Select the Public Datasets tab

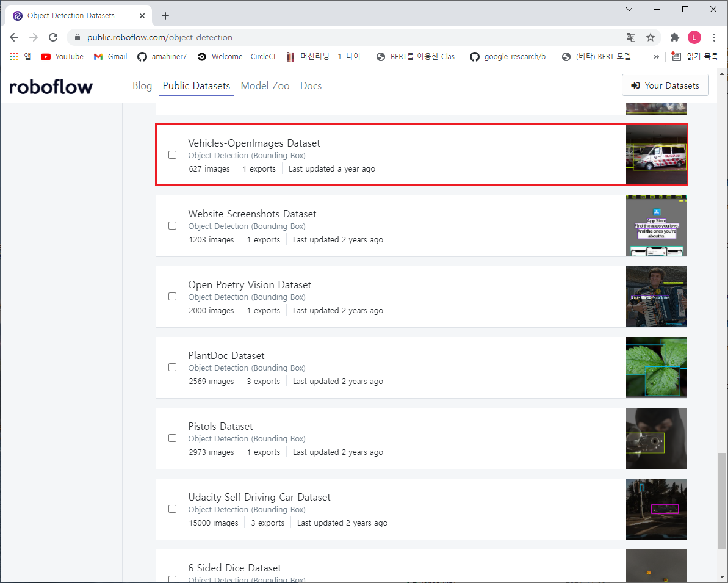(196, 85)
